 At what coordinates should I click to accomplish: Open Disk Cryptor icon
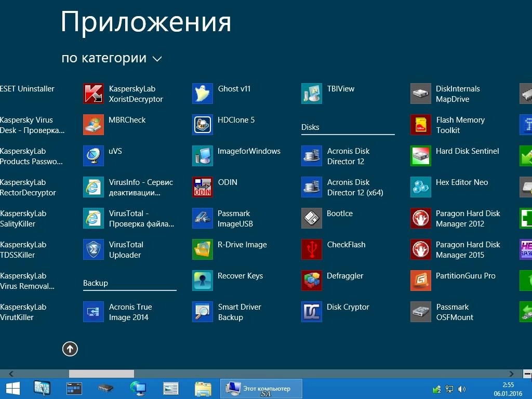[312, 312]
